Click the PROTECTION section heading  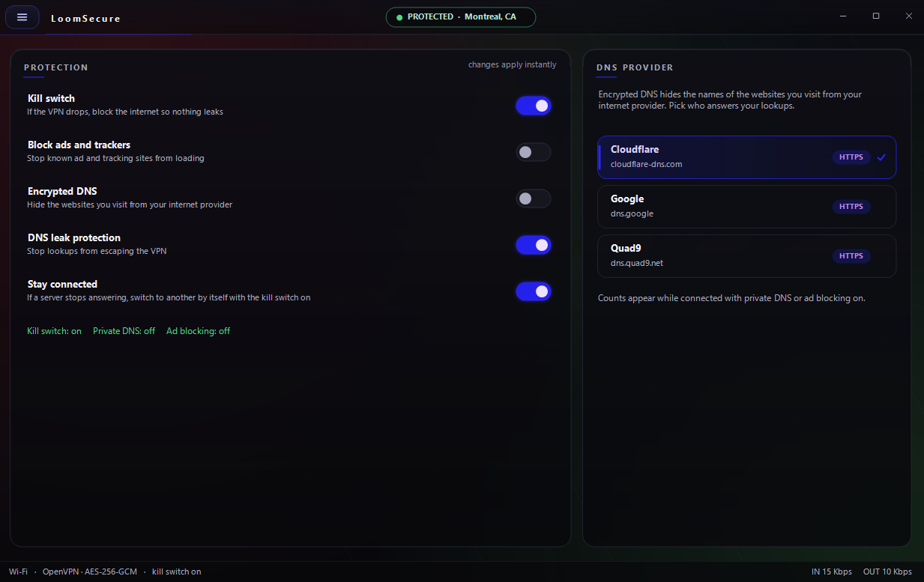56,67
